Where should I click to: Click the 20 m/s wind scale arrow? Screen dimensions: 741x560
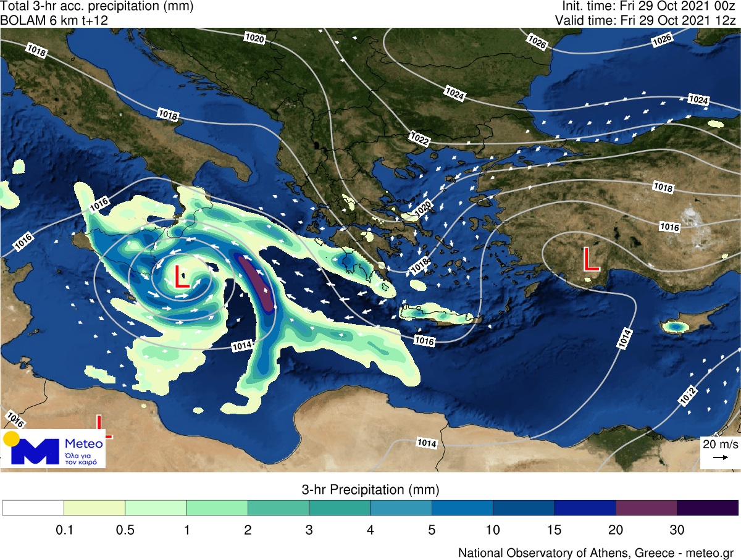(x=719, y=458)
